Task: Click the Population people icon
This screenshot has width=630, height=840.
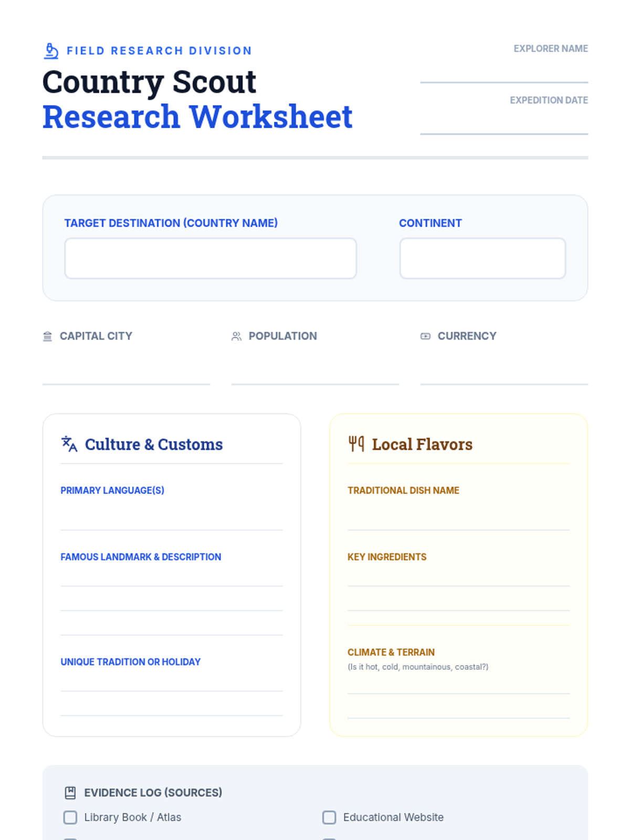Action: coord(236,336)
